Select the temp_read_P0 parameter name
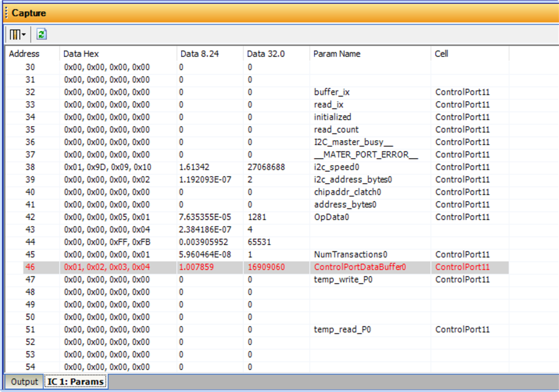559x392 pixels. click(342, 329)
